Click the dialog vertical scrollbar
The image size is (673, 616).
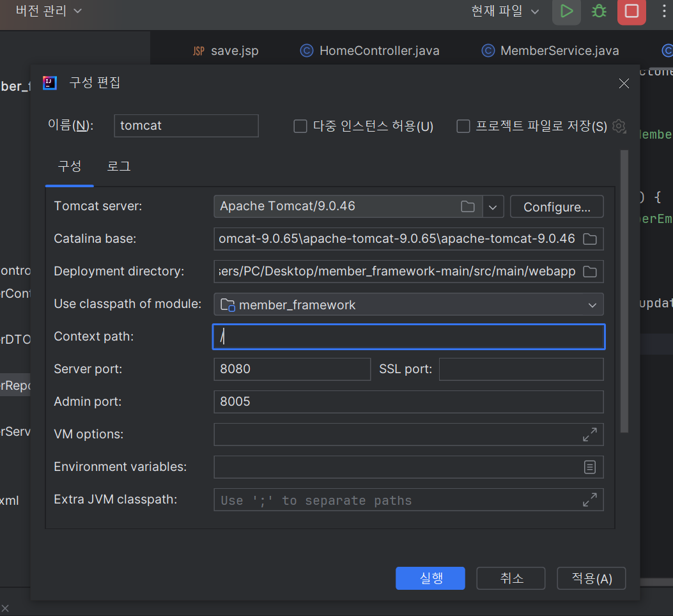coord(624,291)
